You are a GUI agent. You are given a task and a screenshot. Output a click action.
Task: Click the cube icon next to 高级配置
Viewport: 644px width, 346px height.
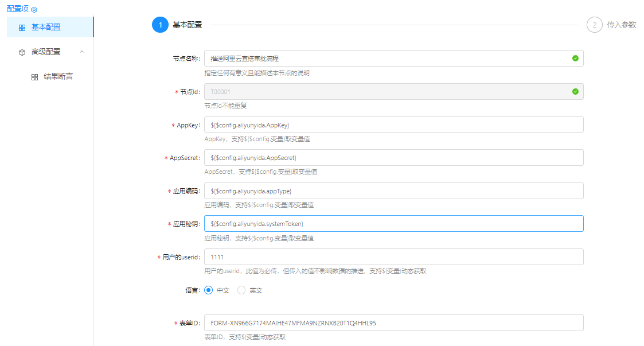(22, 52)
